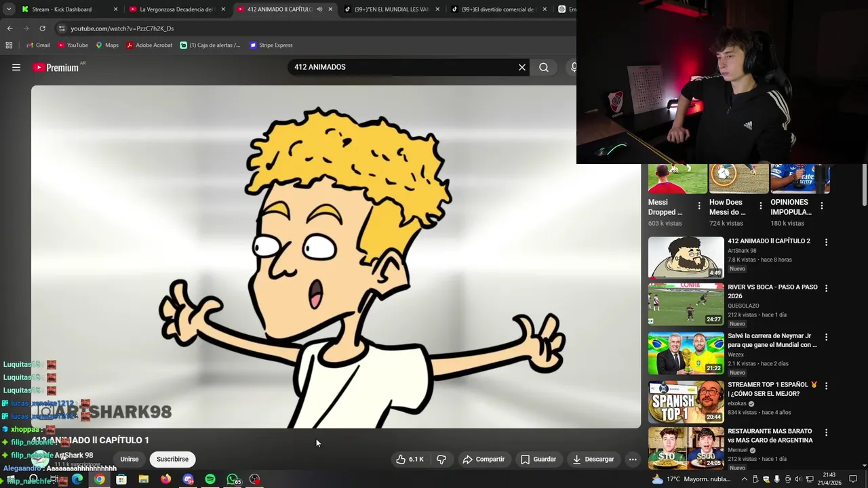Close the Kick Dashboard tab

115,9
